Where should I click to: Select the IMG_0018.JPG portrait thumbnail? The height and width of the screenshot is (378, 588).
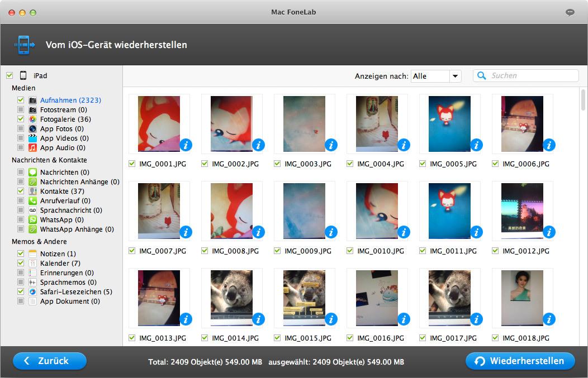522,298
